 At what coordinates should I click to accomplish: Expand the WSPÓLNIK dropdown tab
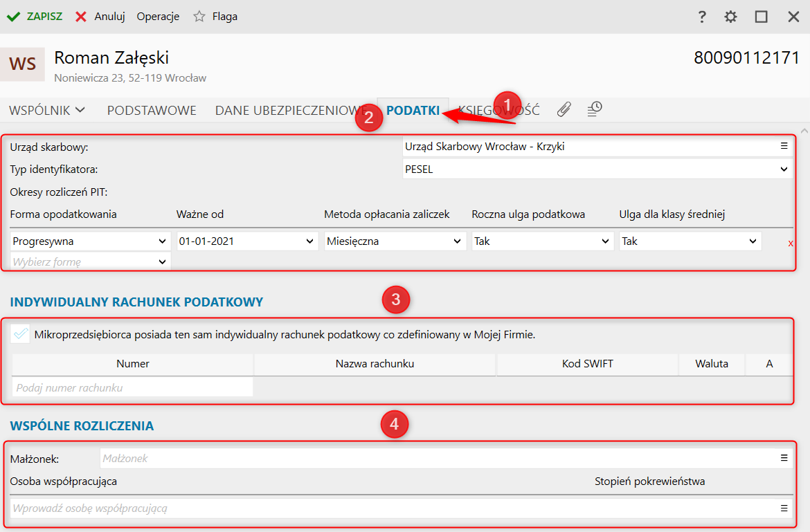(46, 110)
